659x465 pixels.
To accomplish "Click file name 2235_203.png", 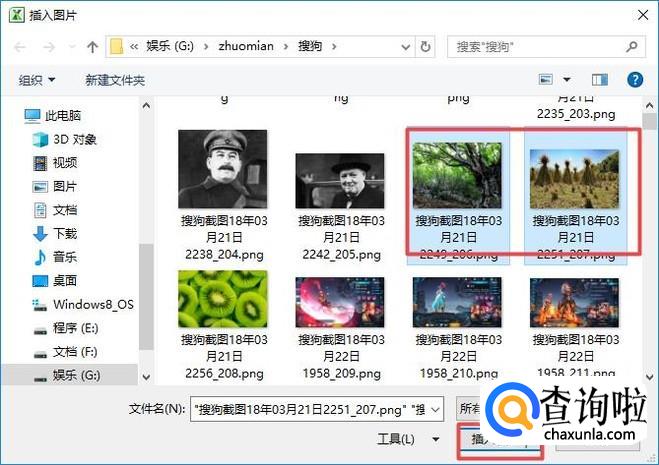I will point(576,114).
